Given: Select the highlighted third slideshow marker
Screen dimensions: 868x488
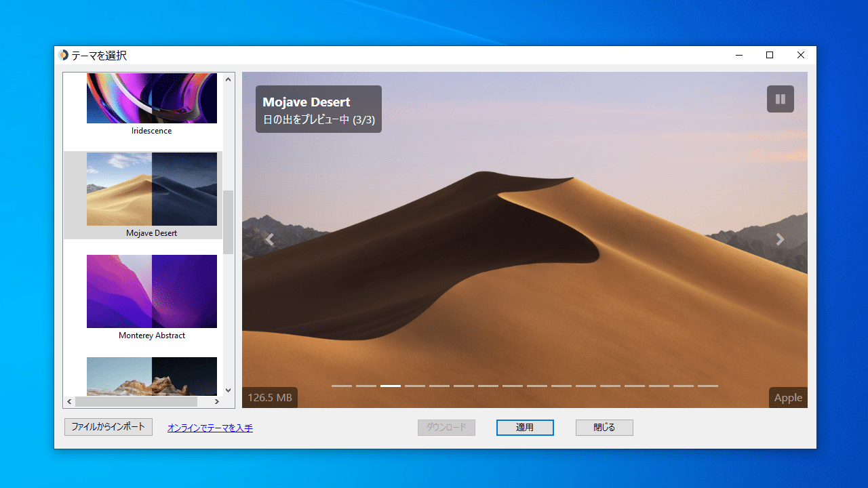Looking at the screenshot, I should 391,386.
